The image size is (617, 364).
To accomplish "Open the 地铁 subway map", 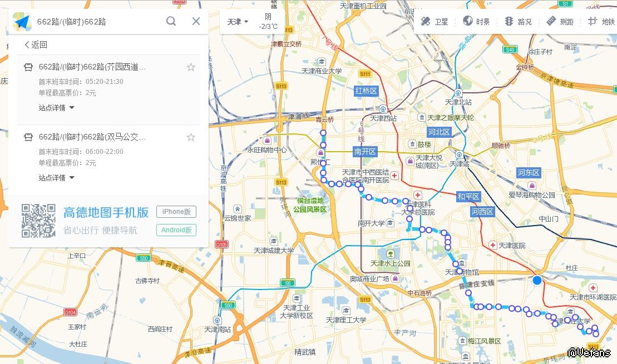I will (601, 22).
